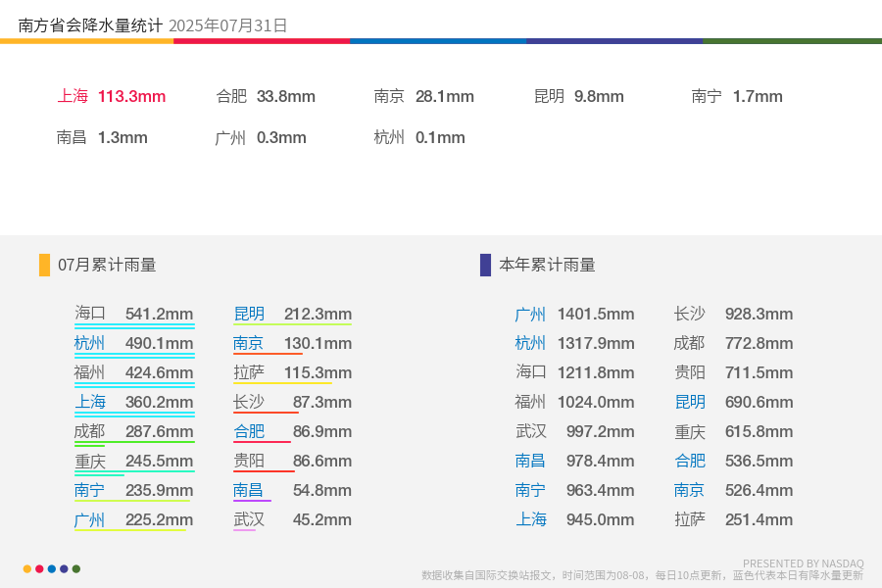The width and height of the screenshot is (882, 588).
Task: Click the 526.4mm yearly value for 南京
Action: point(759,490)
